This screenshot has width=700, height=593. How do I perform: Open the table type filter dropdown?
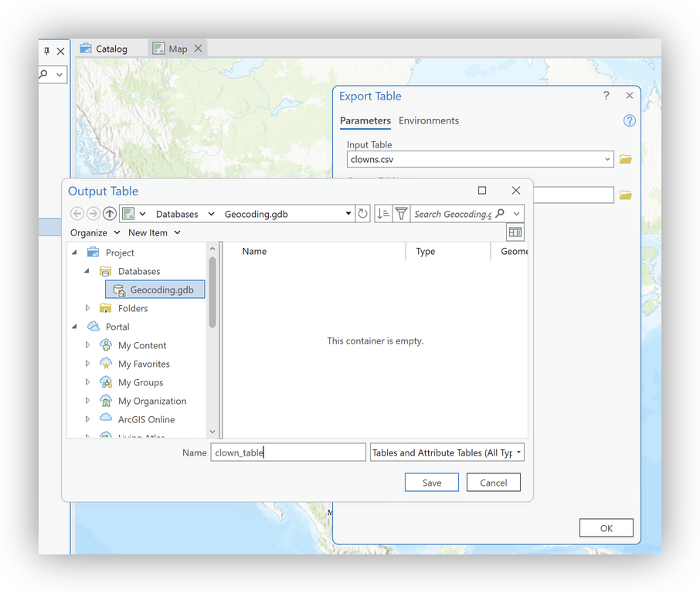[447, 452]
